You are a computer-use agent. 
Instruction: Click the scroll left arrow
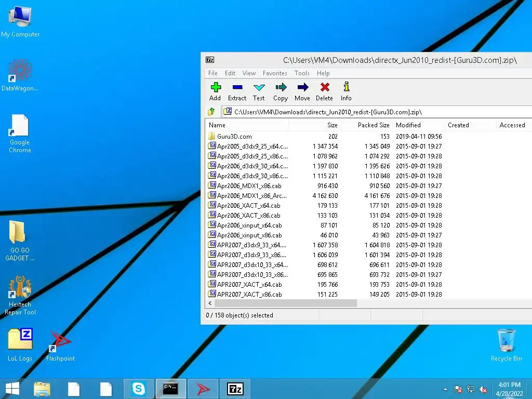210,303
